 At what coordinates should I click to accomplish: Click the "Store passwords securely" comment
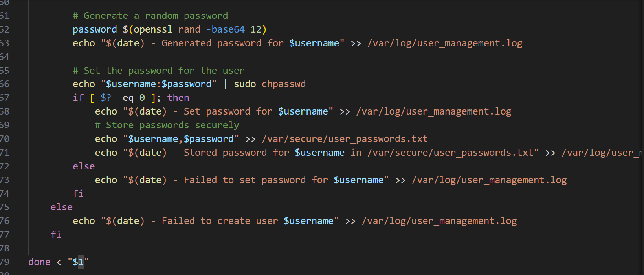tap(167, 125)
